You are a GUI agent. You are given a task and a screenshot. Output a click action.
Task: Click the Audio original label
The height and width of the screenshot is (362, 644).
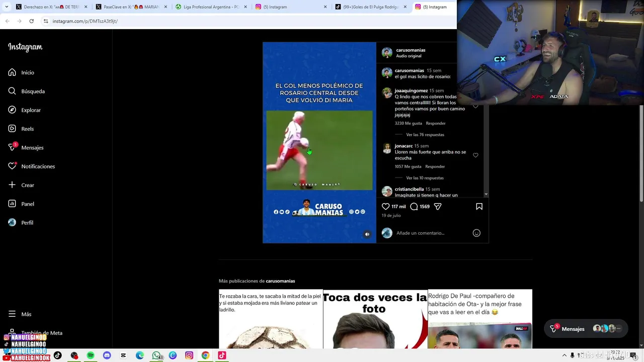click(409, 56)
